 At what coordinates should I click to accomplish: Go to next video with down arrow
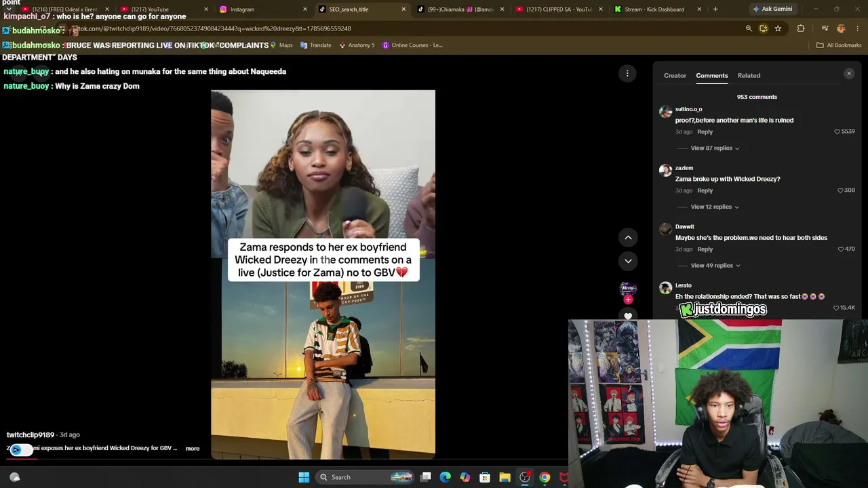(x=628, y=261)
